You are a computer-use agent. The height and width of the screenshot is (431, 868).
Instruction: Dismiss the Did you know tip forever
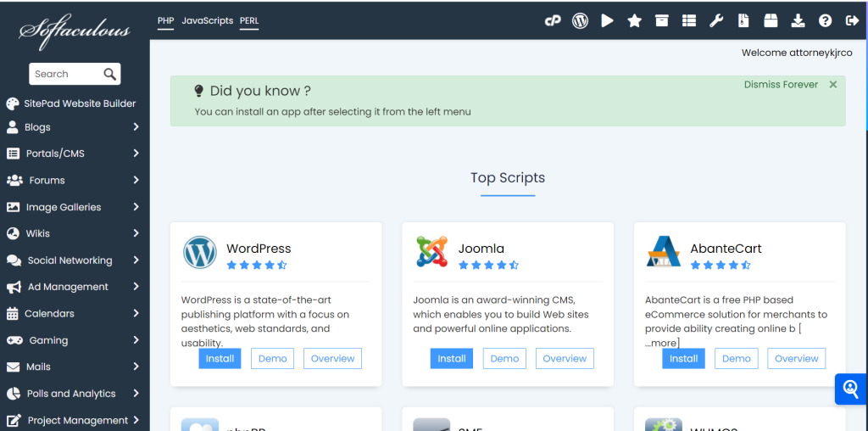pyautogui.click(x=781, y=85)
